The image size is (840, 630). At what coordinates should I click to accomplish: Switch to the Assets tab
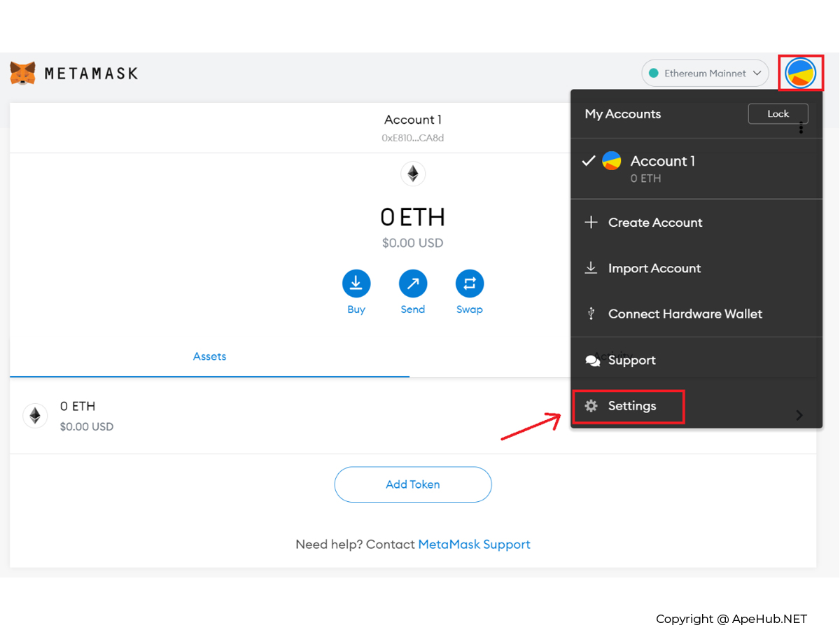(x=209, y=356)
